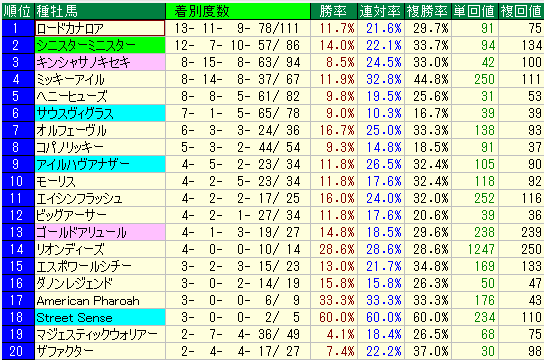Click the pink ゴールドアリュール cell
Viewport: 544px width, 360px height.
coord(100,232)
